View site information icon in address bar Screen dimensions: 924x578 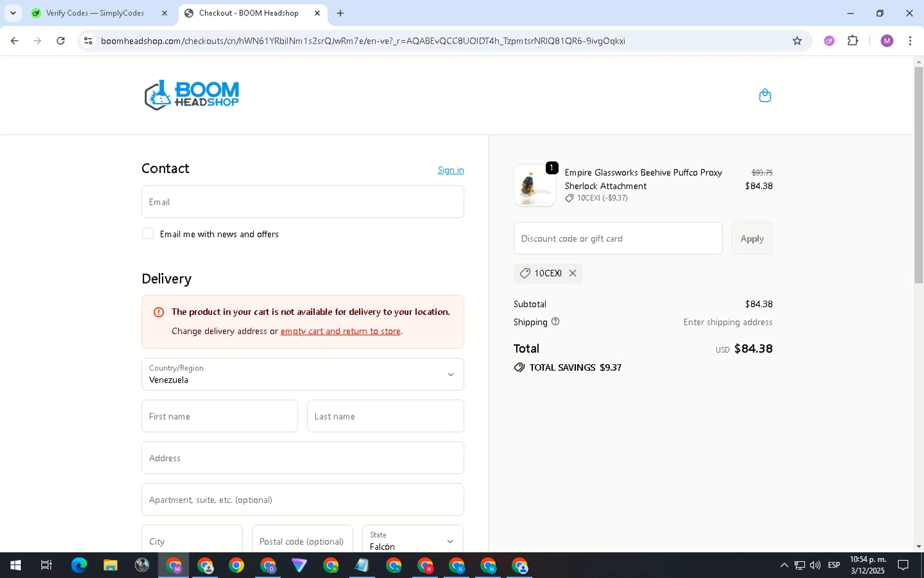88,41
